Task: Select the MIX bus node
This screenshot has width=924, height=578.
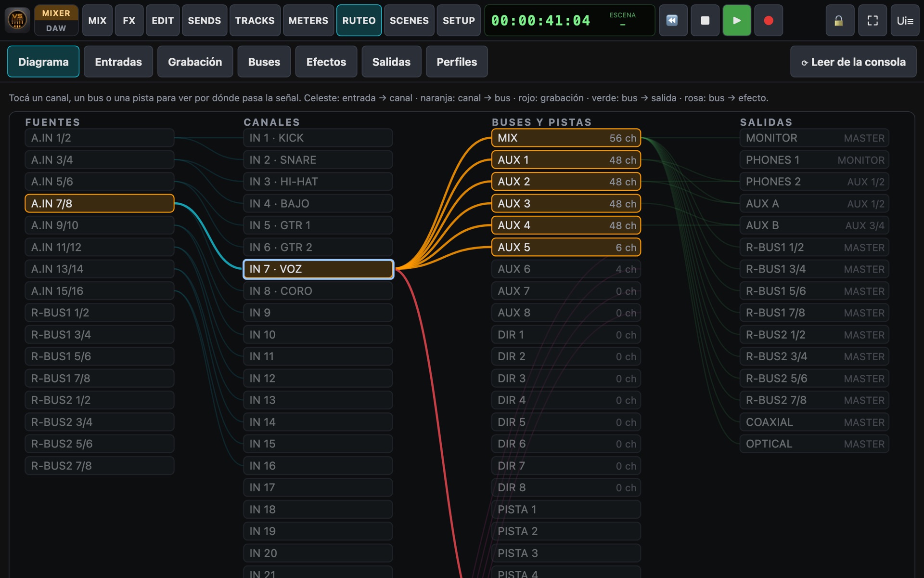Action: click(566, 138)
